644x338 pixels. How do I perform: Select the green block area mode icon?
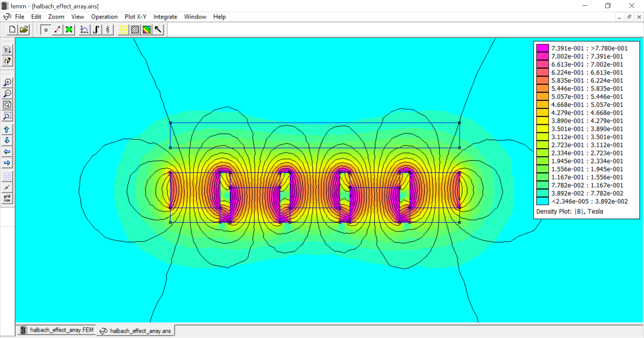69,30
